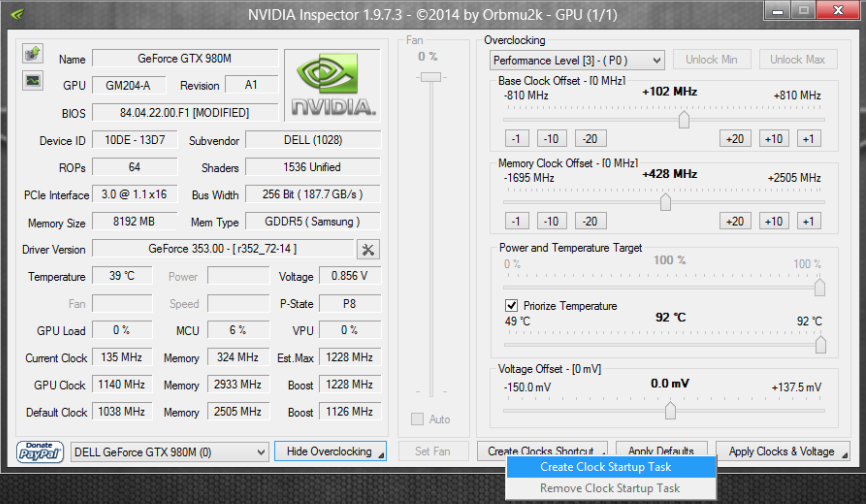Increase memory clock offset by 1 MHz
The image size is (866, 504).
(x=809, y=221)
